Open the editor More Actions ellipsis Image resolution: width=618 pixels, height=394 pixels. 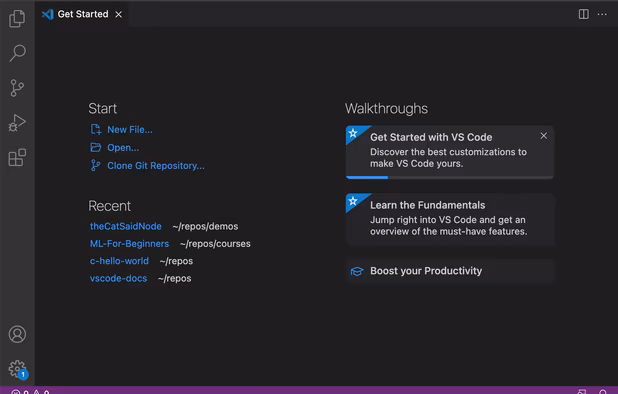[602, 14]
